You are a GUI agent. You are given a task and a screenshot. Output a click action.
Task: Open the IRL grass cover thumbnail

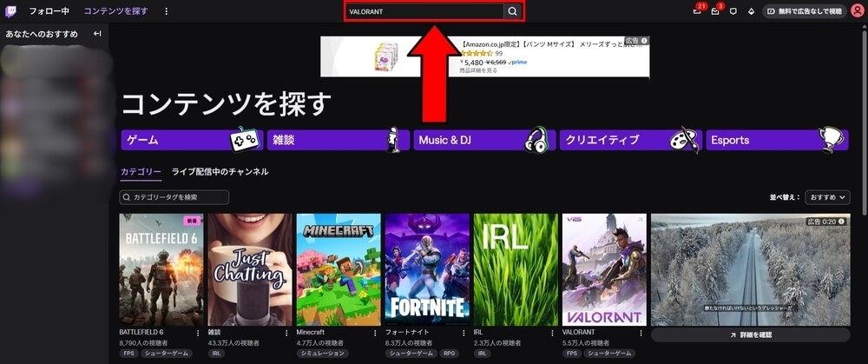516,269
